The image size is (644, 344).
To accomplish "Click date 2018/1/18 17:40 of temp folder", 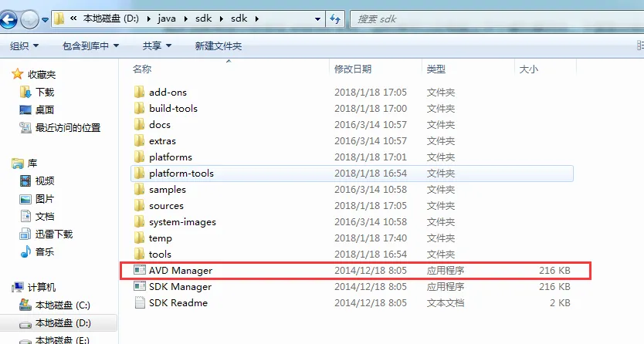I will pos(371,238).
